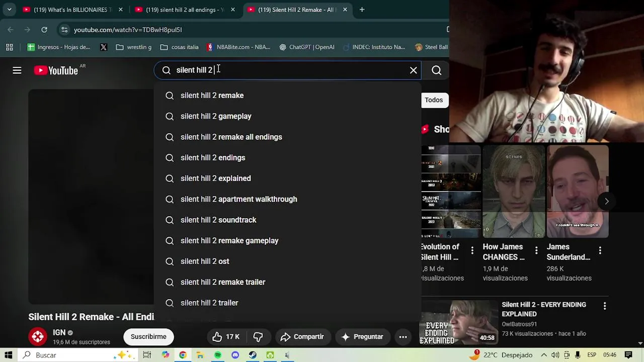Like the video with thumbs up
The image size is (644, 362).
click(226, 337)
